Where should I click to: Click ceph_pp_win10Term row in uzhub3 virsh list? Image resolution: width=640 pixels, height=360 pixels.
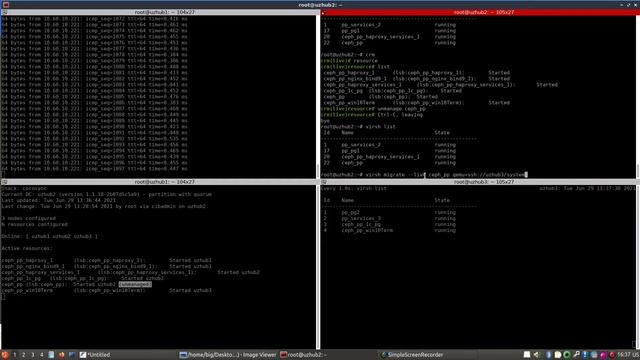pos(390,230)
